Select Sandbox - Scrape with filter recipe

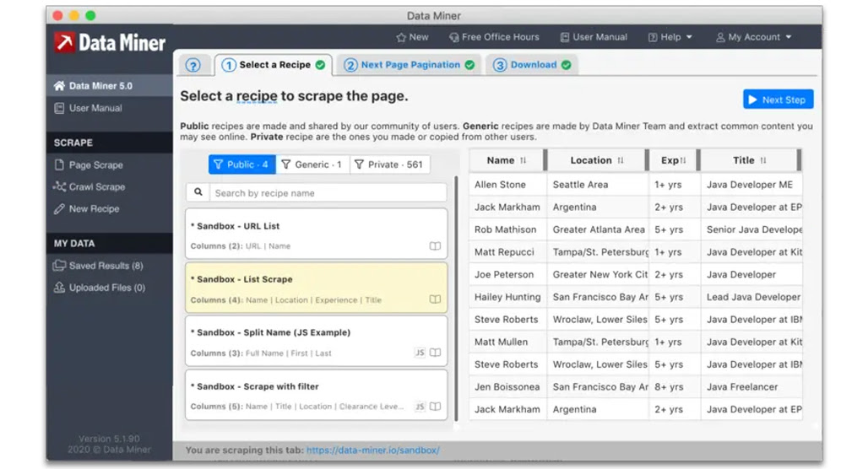pos(316,395)
